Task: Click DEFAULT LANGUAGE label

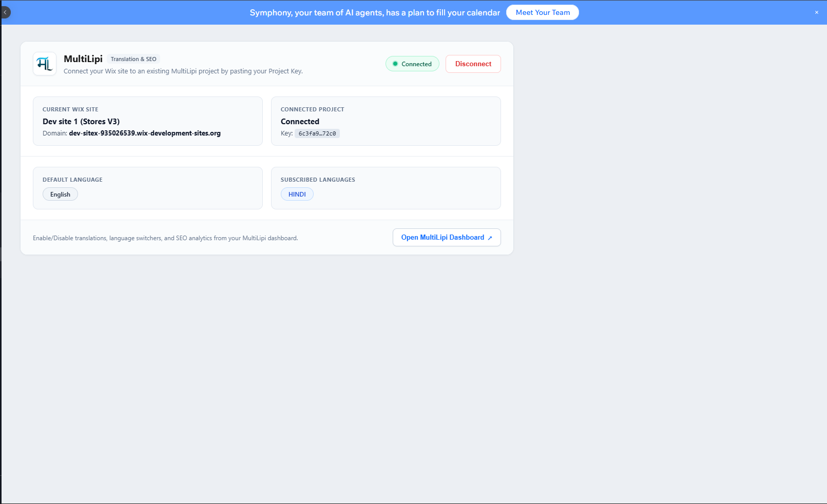Action: click(x=72, y=180)
